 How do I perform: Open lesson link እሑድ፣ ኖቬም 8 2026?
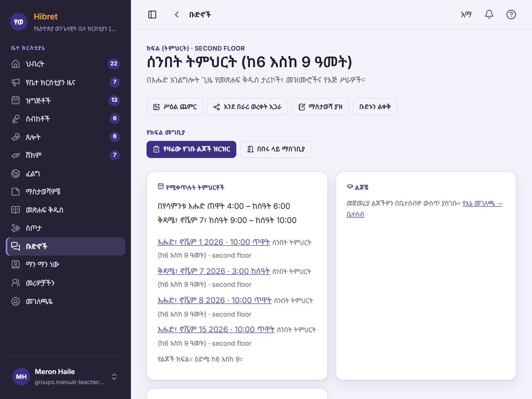point(214,300)
